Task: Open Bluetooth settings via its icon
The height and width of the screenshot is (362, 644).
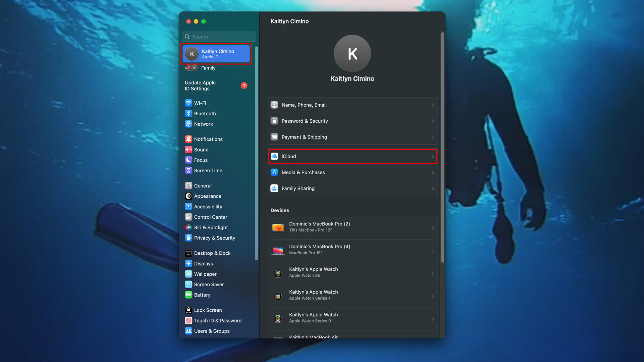Action: pyautogui.click(x=189, y=113)
